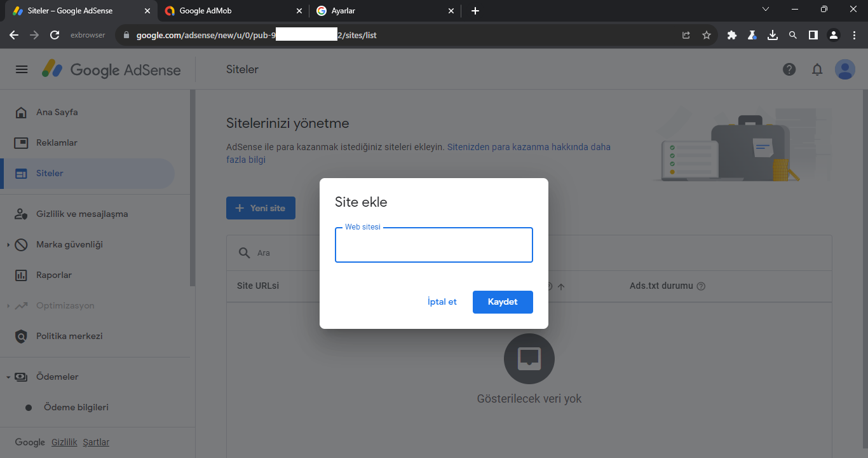Viewport: 868px width, 458px height.
Task: Click the lock icon in address bar
Action: pos(127,35)
